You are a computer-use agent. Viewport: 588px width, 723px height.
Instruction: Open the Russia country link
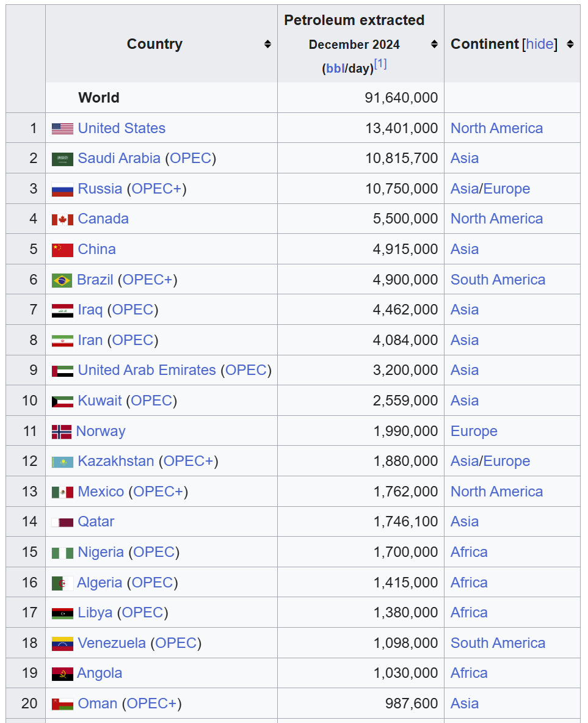coord(100,189)
